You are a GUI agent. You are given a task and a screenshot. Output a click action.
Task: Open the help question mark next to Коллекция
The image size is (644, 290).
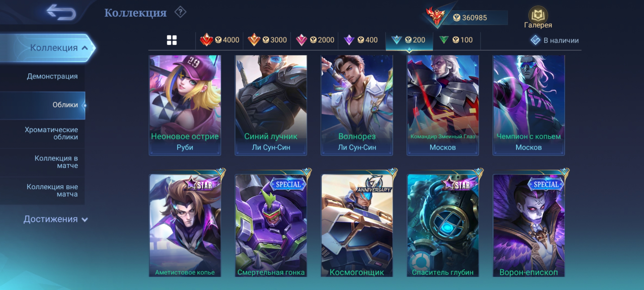180,12
